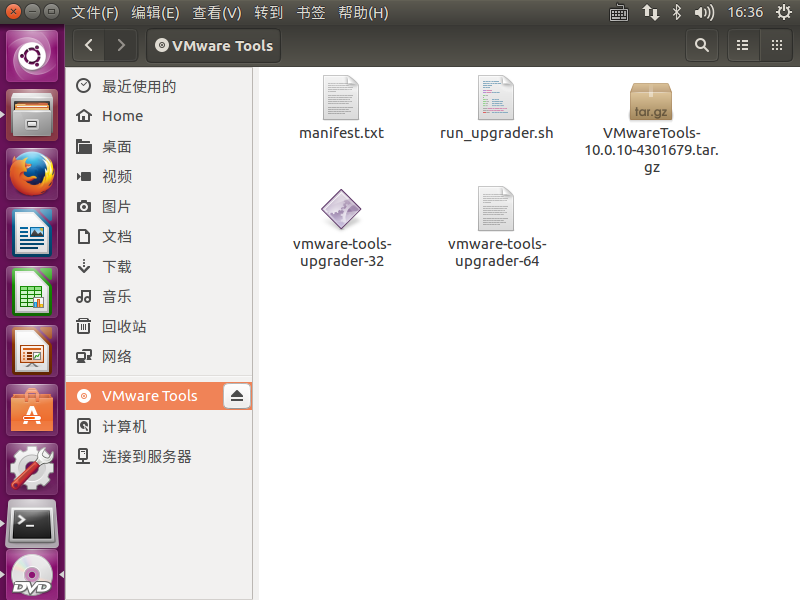Go to Home in sidebar
The image size is (800, 600).
coord(159,116)
